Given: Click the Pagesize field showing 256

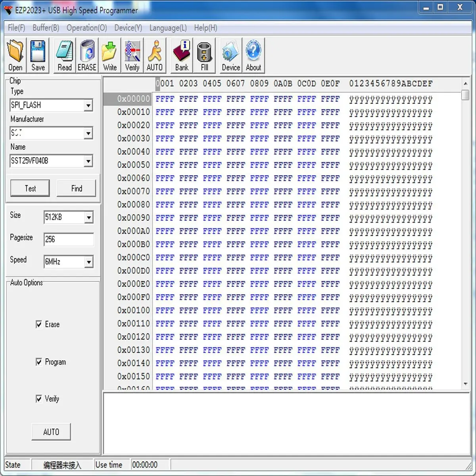Looking at the screenshot, I should [x=69, y=239].
